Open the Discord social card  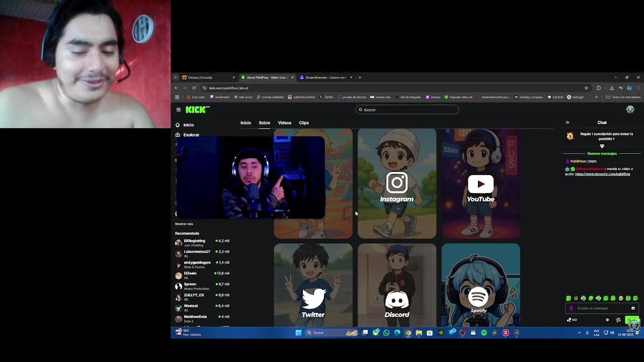click(397, 285)
